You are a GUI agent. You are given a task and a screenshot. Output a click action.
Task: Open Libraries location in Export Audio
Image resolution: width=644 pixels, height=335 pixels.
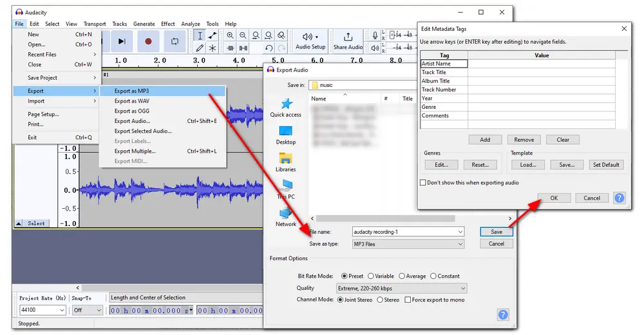pos(286,162)
